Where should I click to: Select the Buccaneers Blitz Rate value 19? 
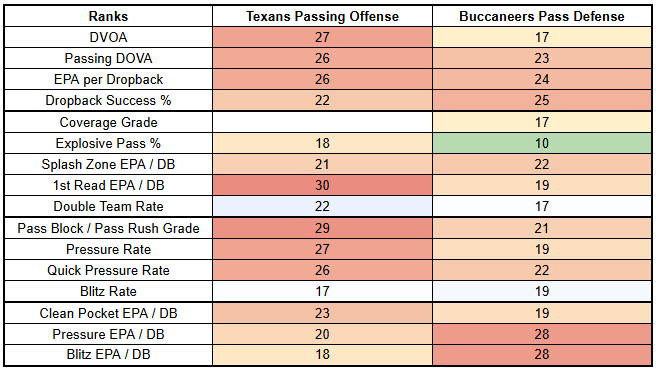click(x=542, y=291)
